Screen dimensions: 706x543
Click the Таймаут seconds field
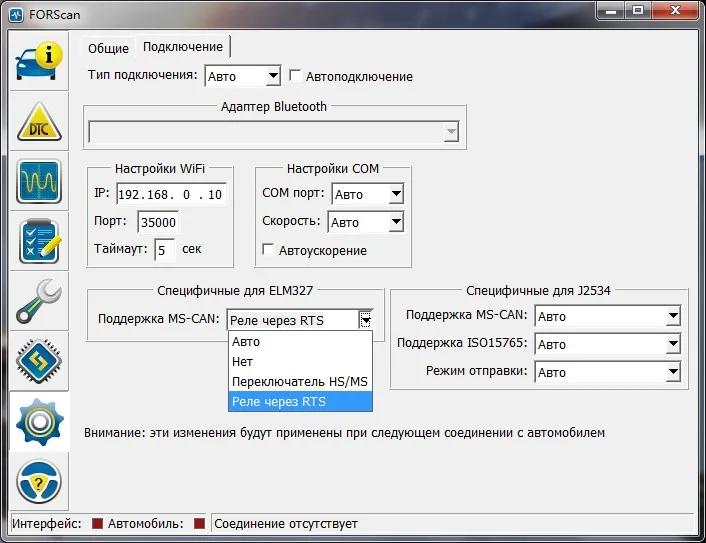coord(164,250)
